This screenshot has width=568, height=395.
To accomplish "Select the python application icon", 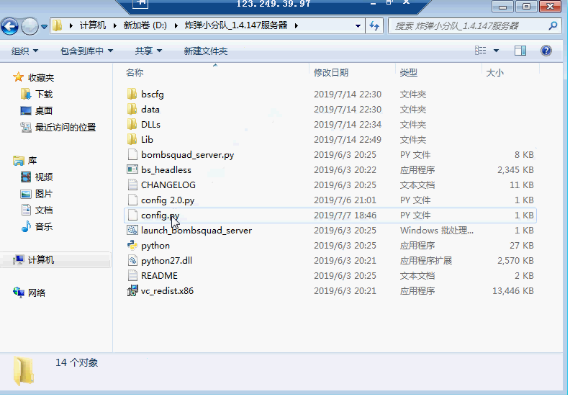I will 133,245.
